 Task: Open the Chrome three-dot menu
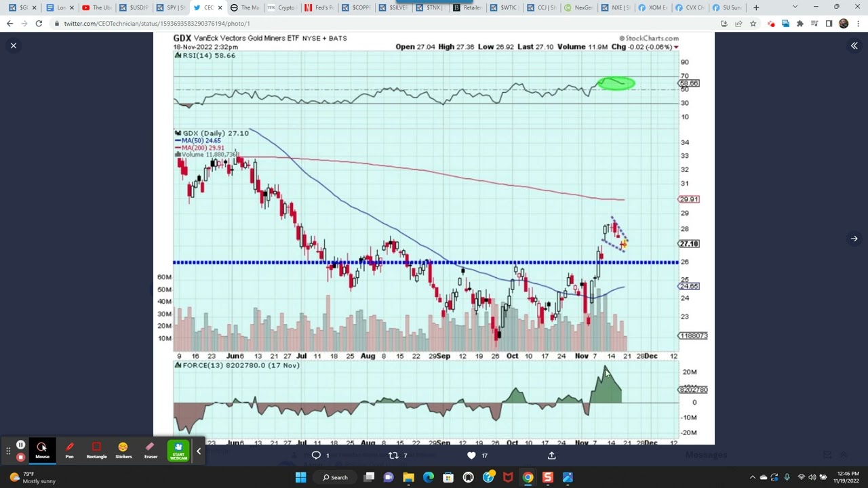858,24
